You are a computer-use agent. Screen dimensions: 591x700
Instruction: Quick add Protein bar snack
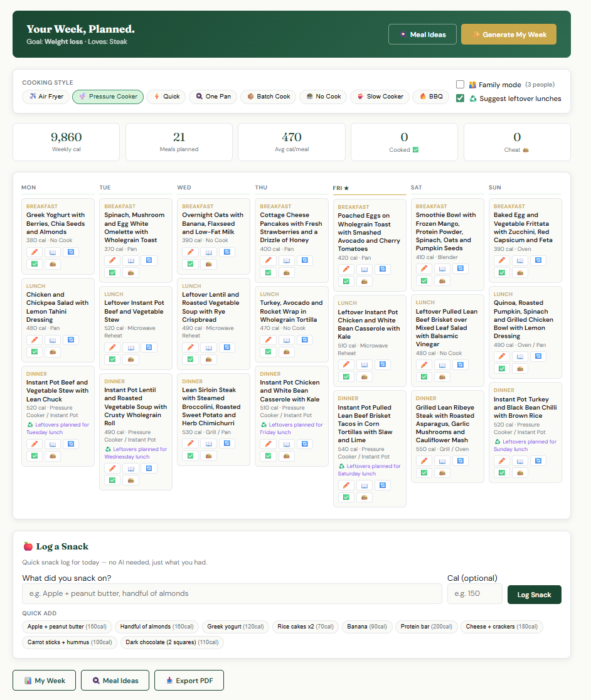coord(426,627)
